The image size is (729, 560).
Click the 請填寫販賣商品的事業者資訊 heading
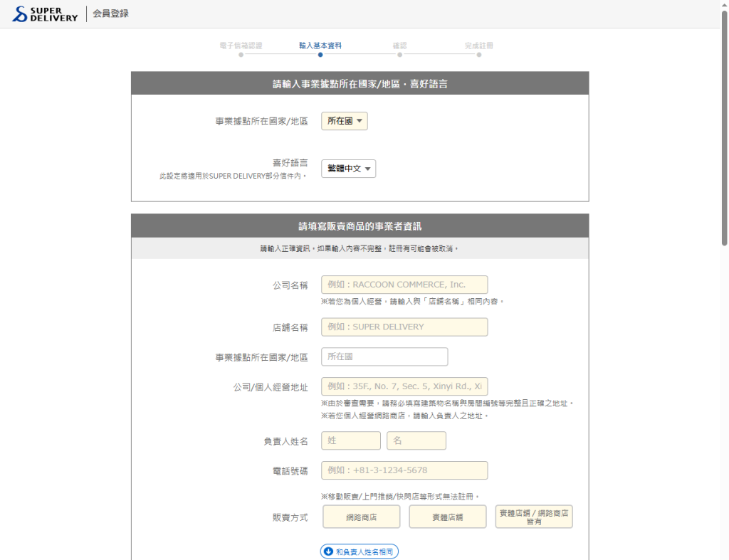click(x=360, y=226)
